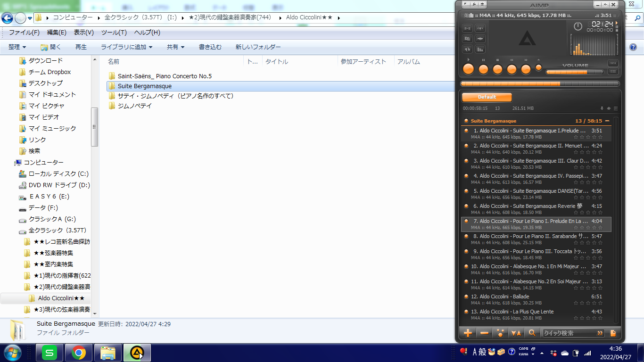Sort by the 名前 column header
Screen dimensions: 644x362
(114, 61)
